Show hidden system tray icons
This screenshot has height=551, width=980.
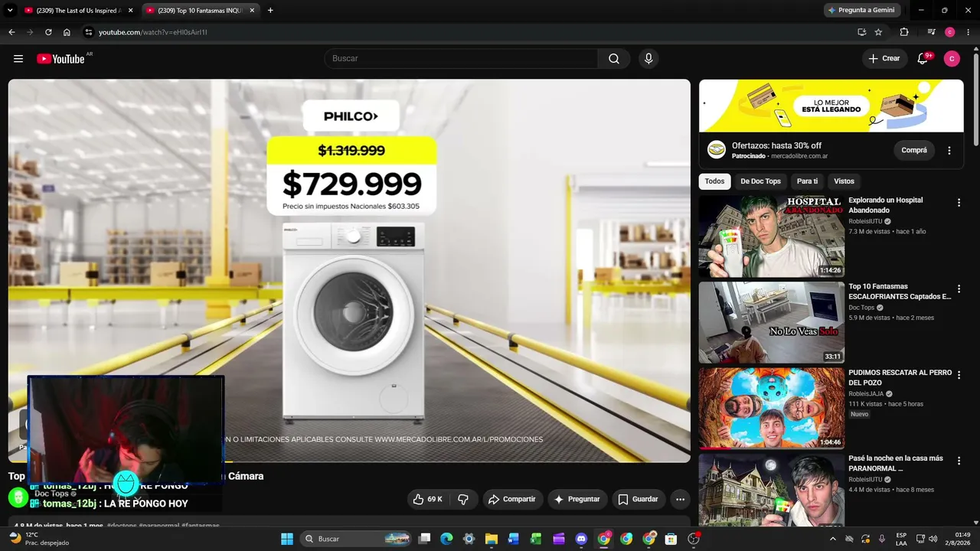click(x=833, y=539)
